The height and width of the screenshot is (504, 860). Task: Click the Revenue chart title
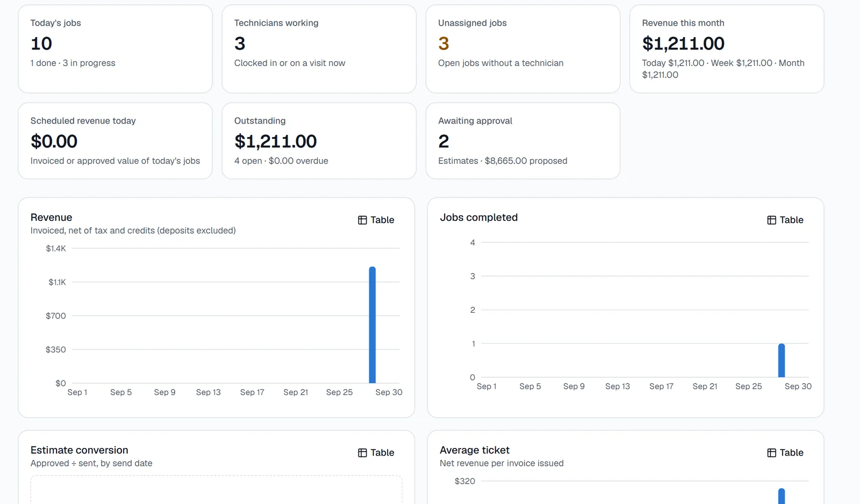tap(51, 218)
